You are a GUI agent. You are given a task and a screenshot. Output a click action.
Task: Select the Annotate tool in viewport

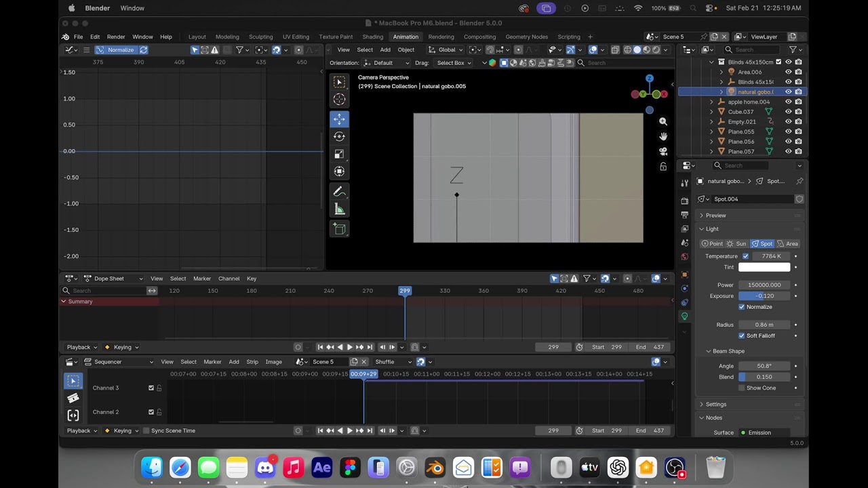339,192
